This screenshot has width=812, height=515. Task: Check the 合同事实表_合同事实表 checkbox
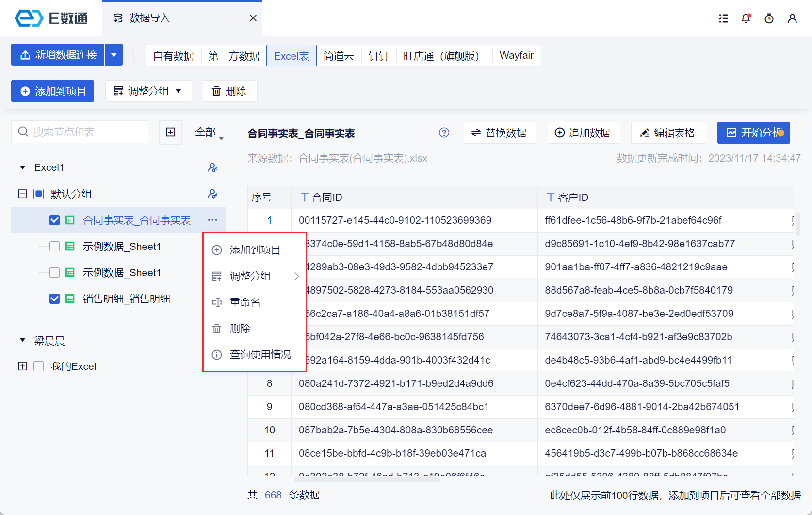[54, 220]
